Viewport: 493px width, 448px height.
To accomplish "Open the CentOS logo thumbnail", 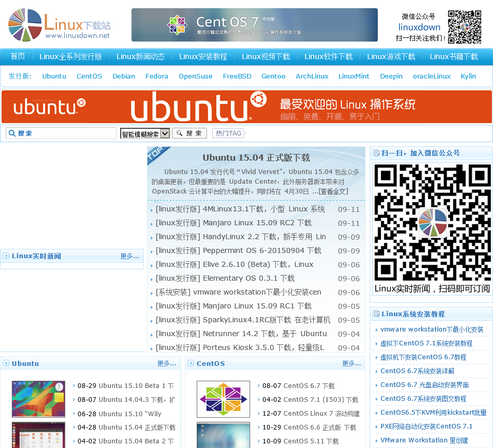I will [x=223, y=399].
